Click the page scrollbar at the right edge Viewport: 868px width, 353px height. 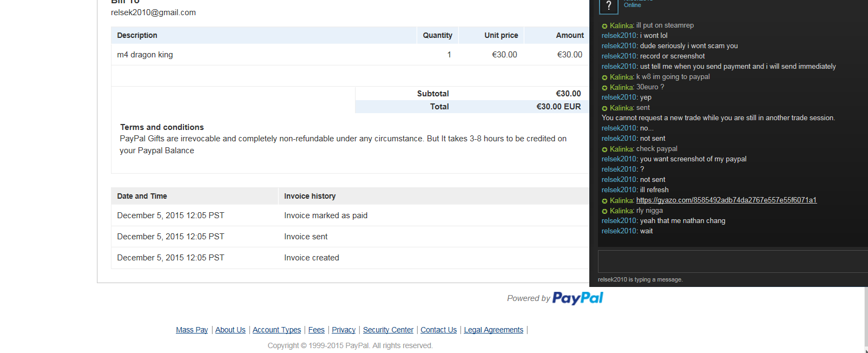(866, 319)
